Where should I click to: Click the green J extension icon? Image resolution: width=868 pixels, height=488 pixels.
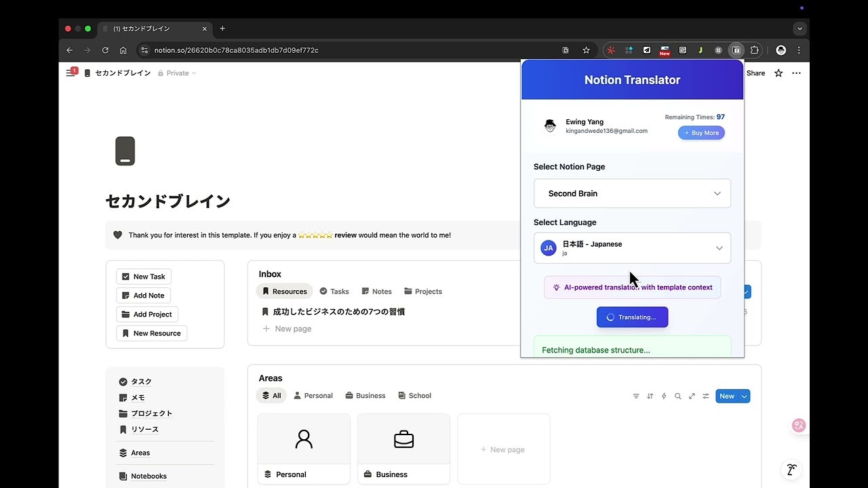coord(701,50)
